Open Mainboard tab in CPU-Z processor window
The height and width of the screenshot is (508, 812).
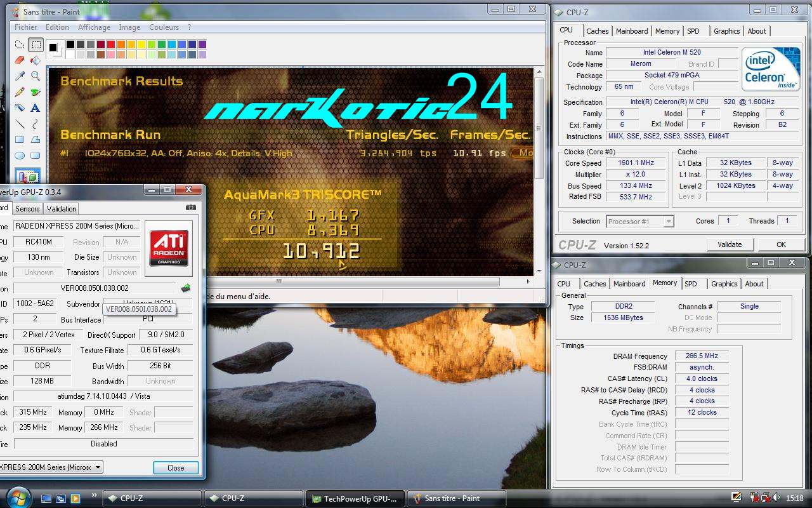click(x=632, y=31)
